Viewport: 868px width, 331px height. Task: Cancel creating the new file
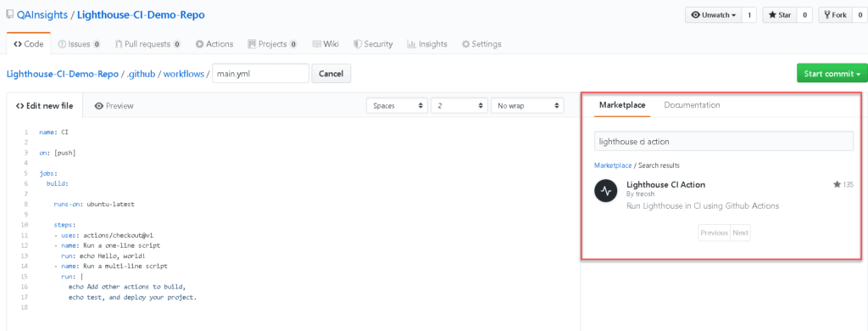[331, 73]
